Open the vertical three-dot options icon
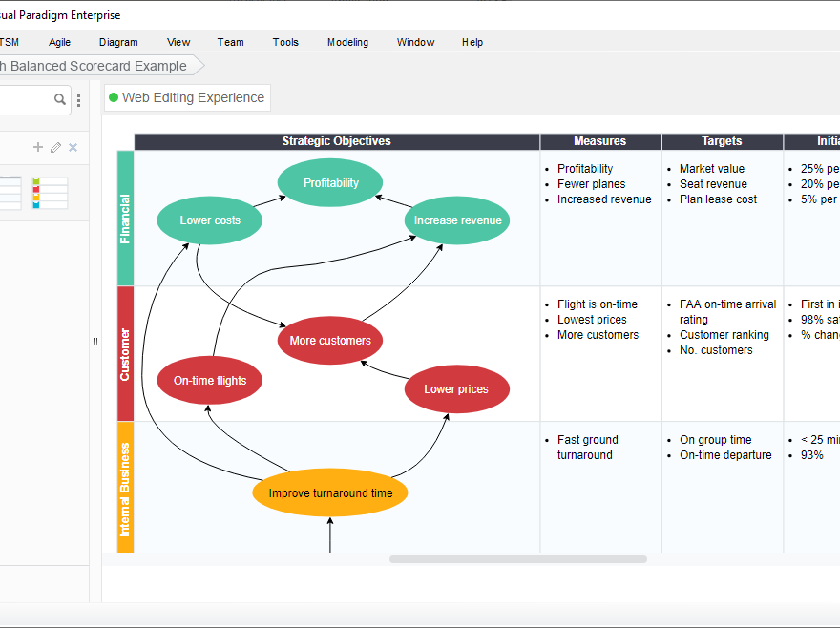The width and height of the screenshot is (840, 628). coord(78,100)
